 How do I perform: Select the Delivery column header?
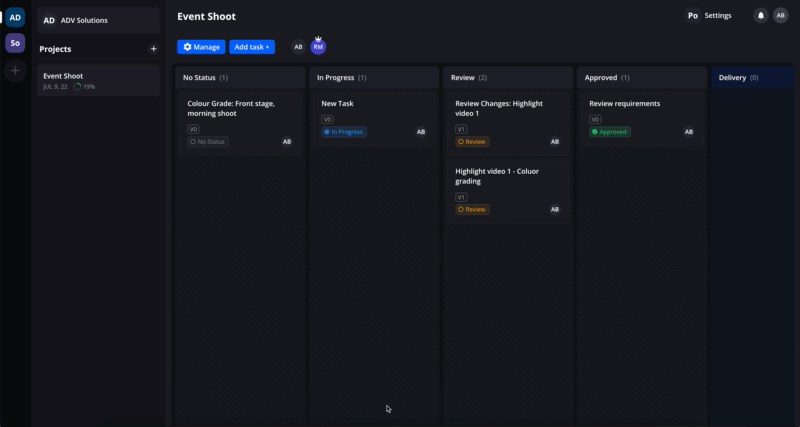[x=733, y=77]
